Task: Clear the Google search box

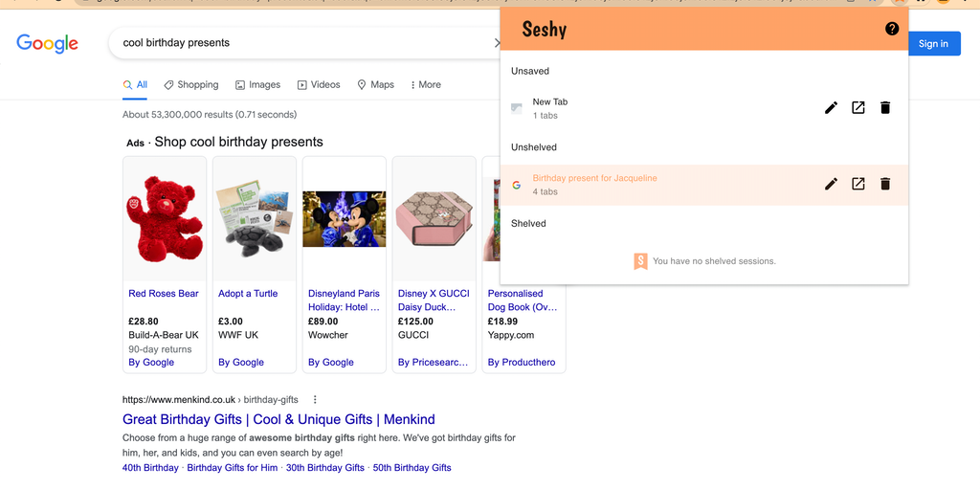Action: tap(496, 43)
